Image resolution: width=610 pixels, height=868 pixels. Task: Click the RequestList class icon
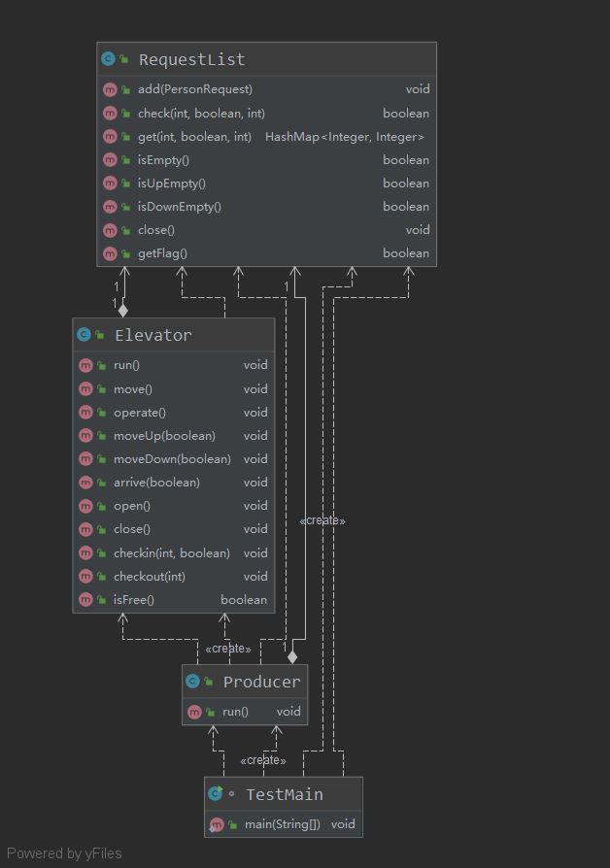point(108,58)
